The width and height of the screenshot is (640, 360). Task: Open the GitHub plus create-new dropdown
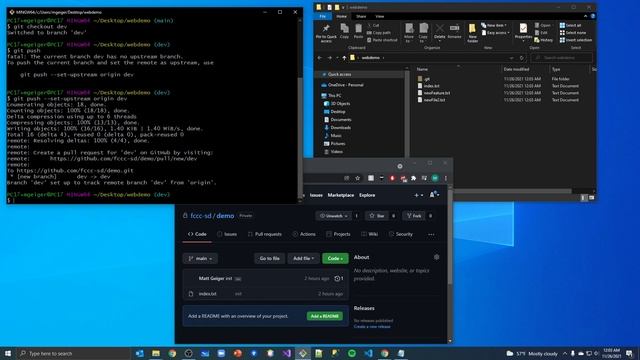(x=418, y=195)
